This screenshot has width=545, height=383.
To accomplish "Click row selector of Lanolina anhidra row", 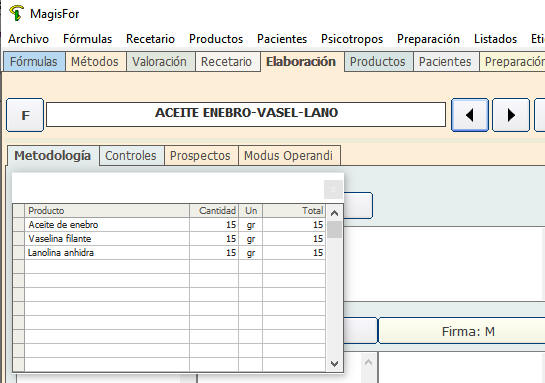I will 19,252.
